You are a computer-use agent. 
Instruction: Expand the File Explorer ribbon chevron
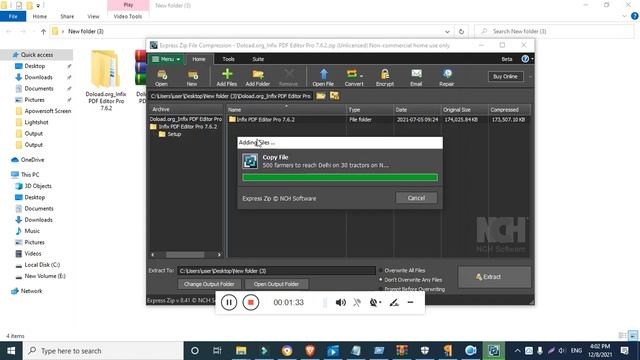click(x=624, y=16)
